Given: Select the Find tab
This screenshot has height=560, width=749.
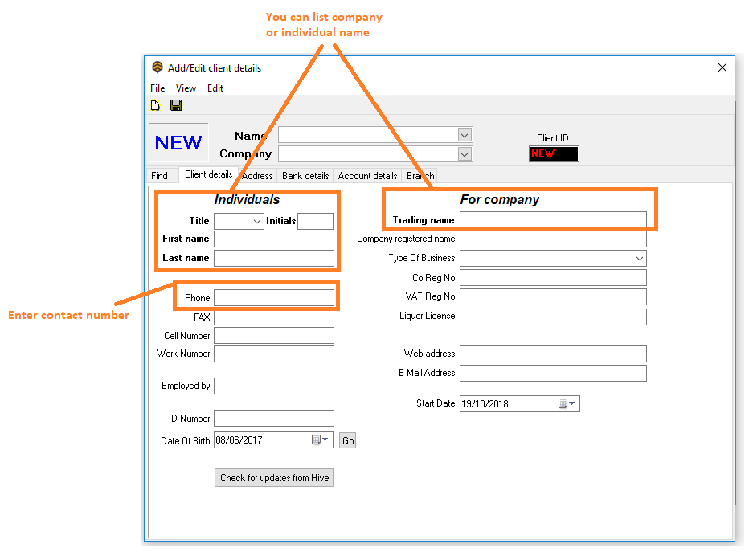Looking at the screenshot, I should pyautogui.click(x=160, y=176).
